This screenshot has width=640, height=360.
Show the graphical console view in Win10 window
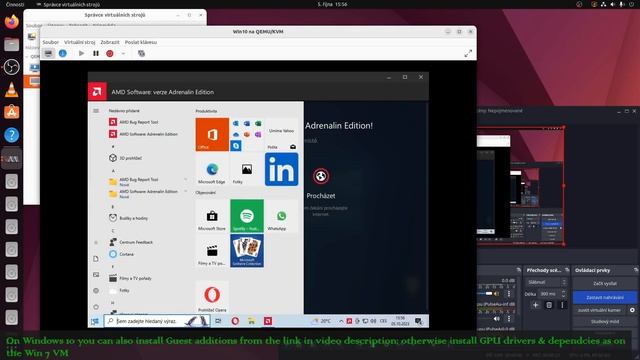[49, 53]
